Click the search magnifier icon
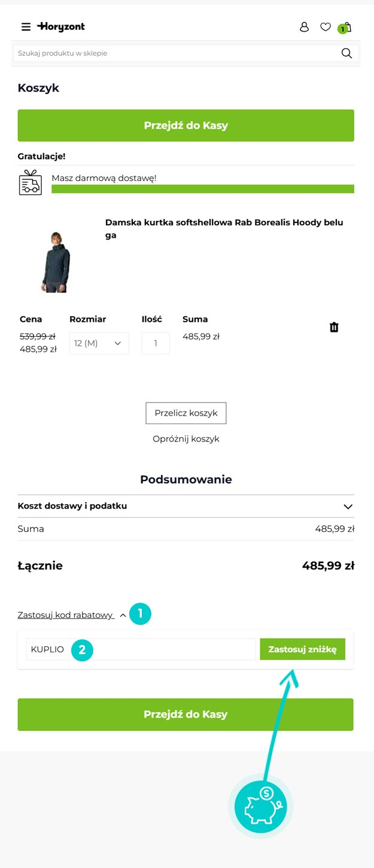 click(x=346, y=53)
